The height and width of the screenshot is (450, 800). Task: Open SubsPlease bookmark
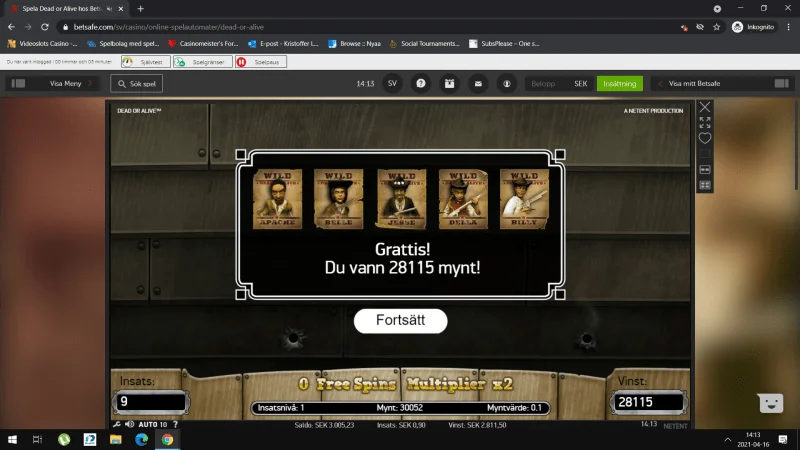504,44
